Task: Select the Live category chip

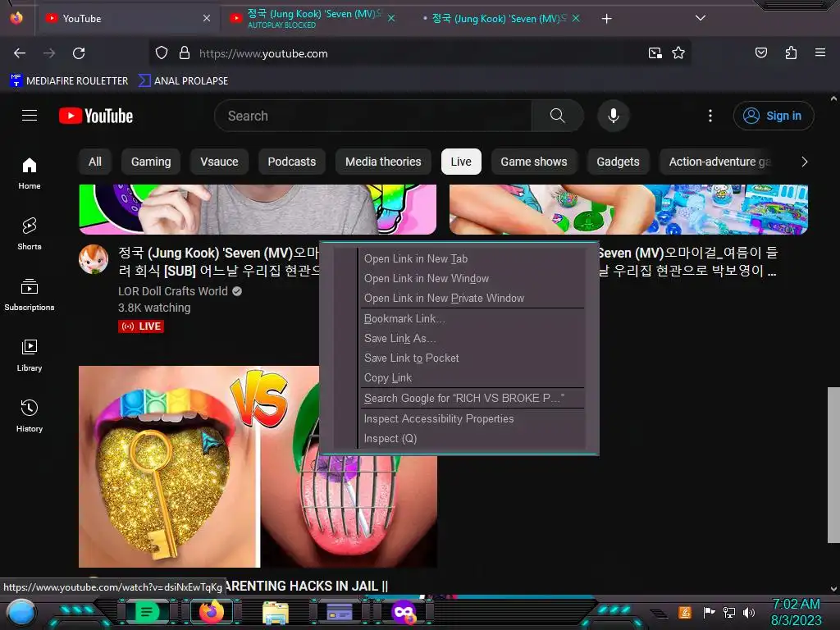Action: tap(461, 162)
